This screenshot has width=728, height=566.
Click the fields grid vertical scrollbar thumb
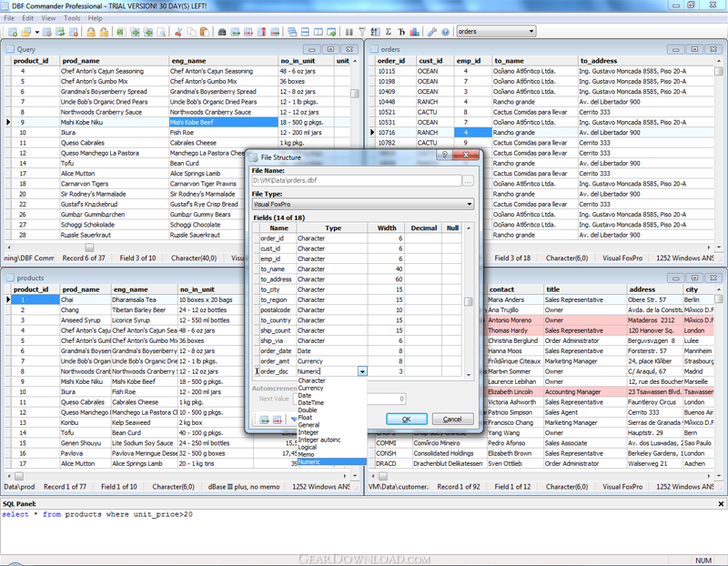click(469, 301)
